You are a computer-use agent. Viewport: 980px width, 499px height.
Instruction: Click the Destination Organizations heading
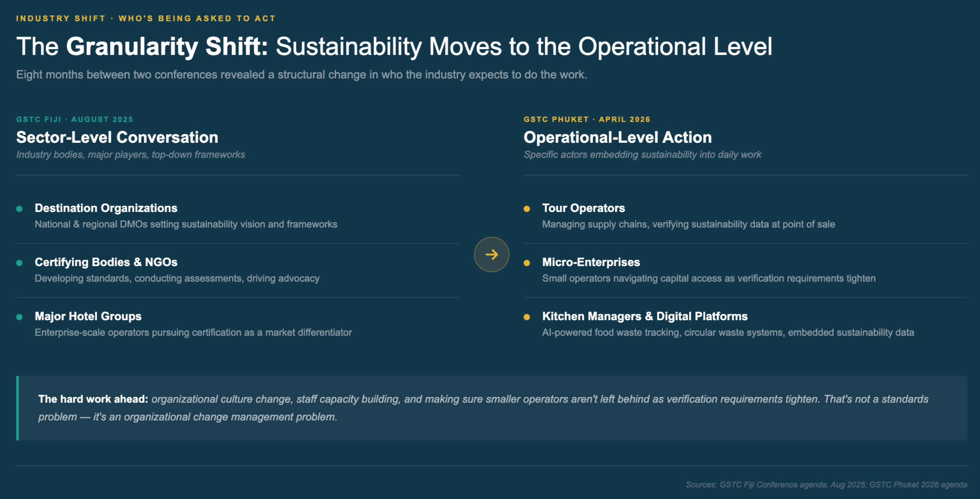[x=106, y=208]
